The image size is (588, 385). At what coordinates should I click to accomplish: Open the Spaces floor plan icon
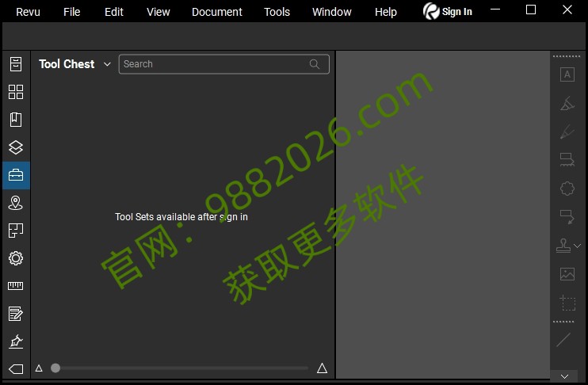(x=16, y=231)
